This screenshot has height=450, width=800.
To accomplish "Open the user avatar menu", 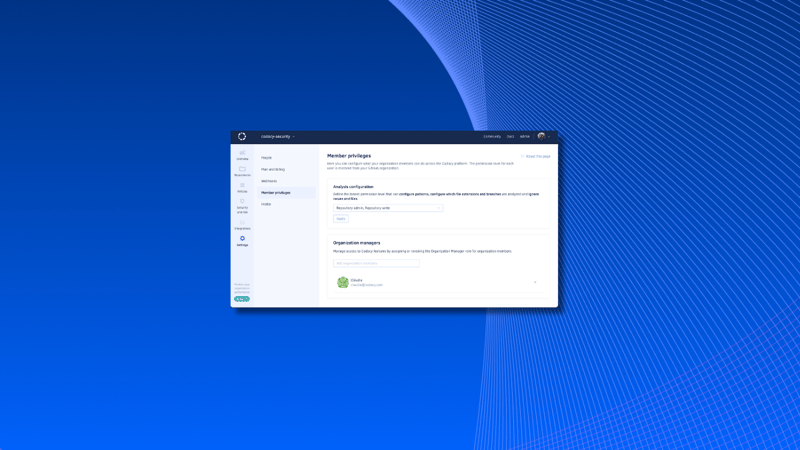I will (543, 137).
